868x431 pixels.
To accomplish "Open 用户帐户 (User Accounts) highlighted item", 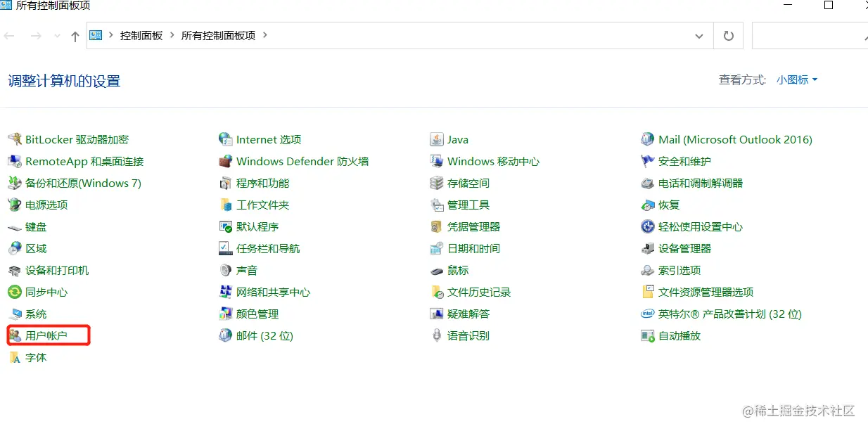I will tap(46, 335).
